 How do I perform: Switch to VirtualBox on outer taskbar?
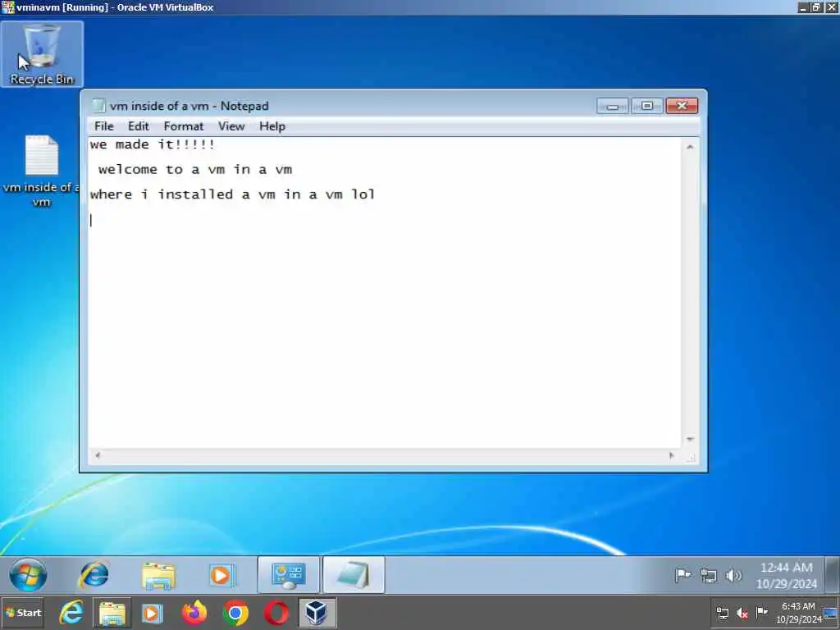click(x=317, y=613)
